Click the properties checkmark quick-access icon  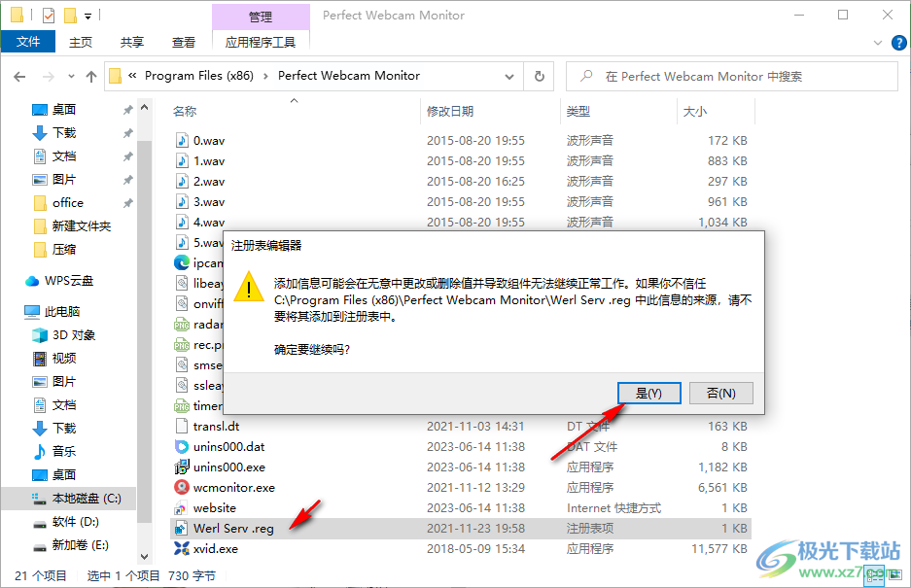point(49,16)
